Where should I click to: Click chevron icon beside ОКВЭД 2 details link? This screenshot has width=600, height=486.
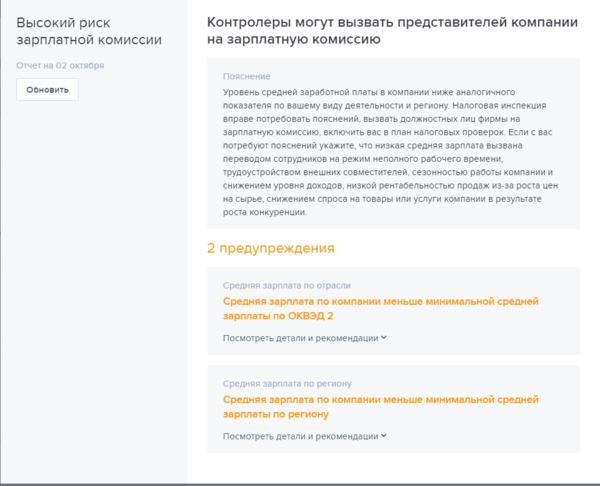coord(384,338)
